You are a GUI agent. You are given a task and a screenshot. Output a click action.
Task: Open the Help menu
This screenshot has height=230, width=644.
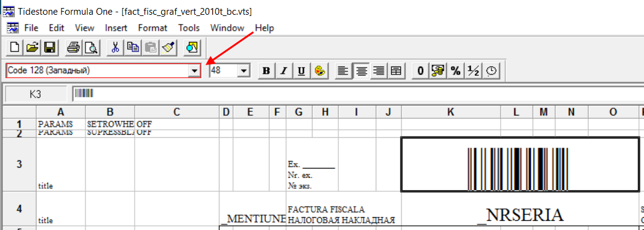[x=264, y=28]
